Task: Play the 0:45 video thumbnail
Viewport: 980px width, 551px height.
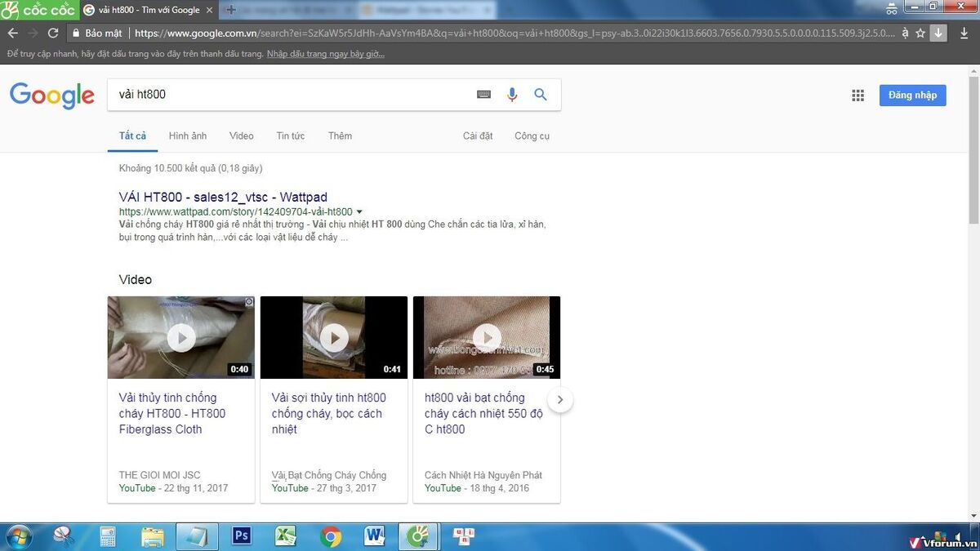Action: coord(487,337)
